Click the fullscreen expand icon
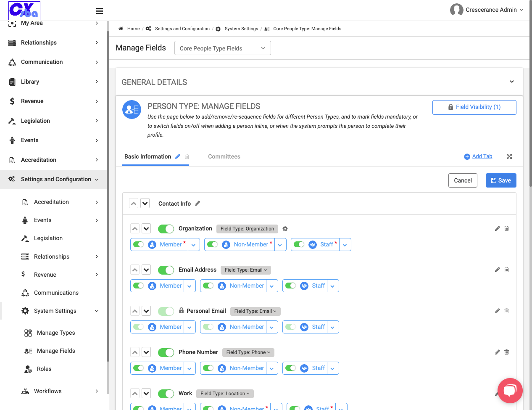The image size is (532, 410). tap(509, 156)
